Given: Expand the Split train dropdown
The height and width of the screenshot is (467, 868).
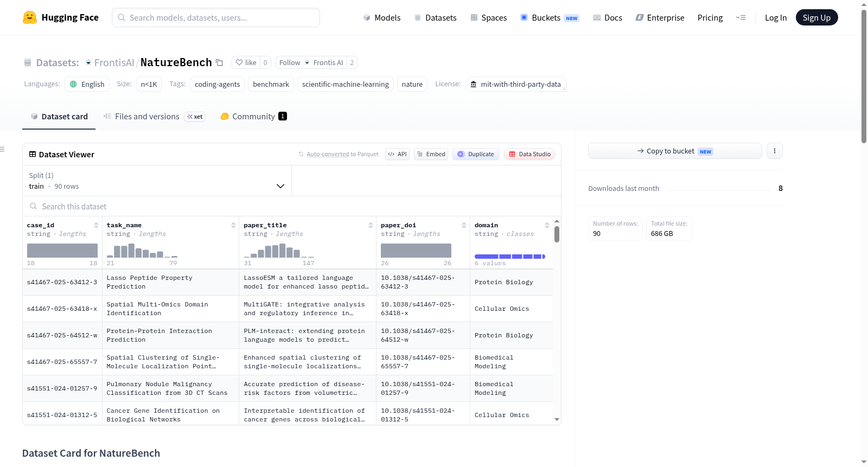Looking at the screenshot, I should point(157,181).
